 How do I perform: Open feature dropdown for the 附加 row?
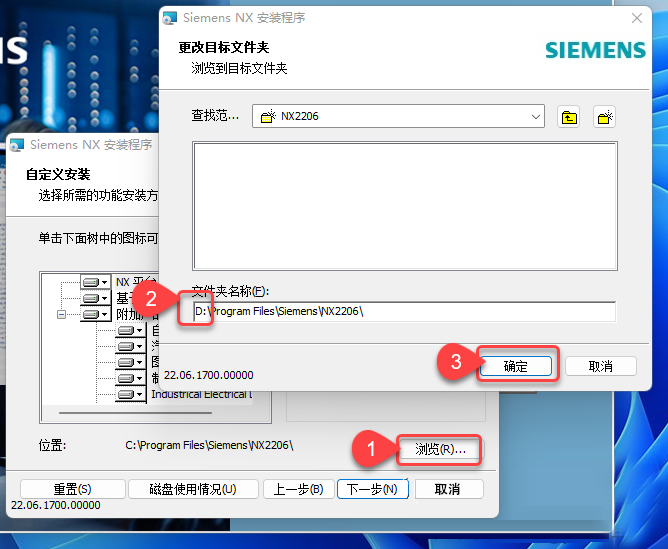pos(95,314)
